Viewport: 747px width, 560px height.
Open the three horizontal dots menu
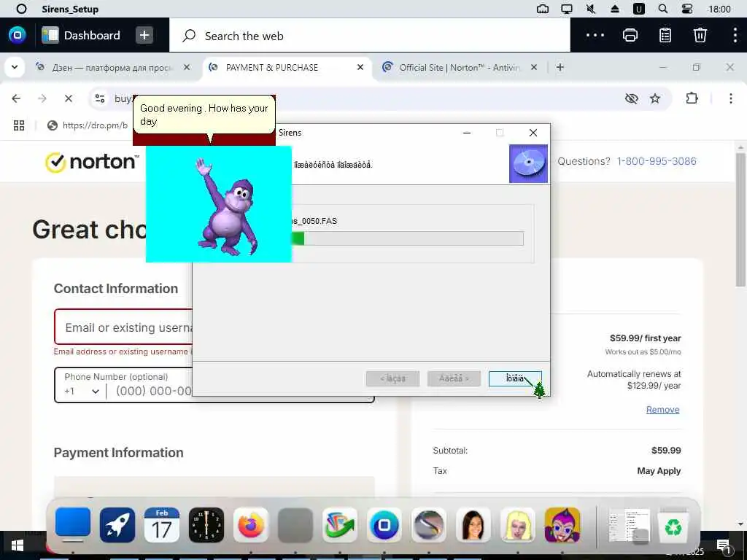(x=595, y=35)
